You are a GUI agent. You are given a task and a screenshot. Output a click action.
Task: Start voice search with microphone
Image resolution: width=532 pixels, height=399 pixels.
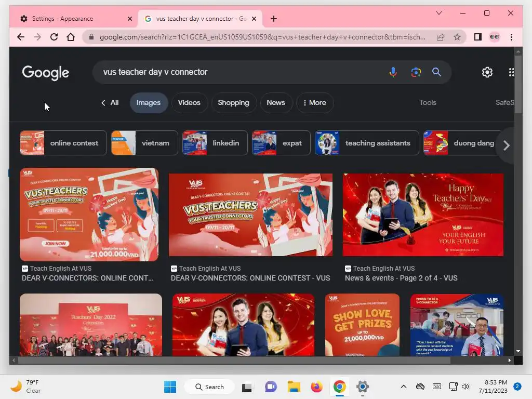393,72
